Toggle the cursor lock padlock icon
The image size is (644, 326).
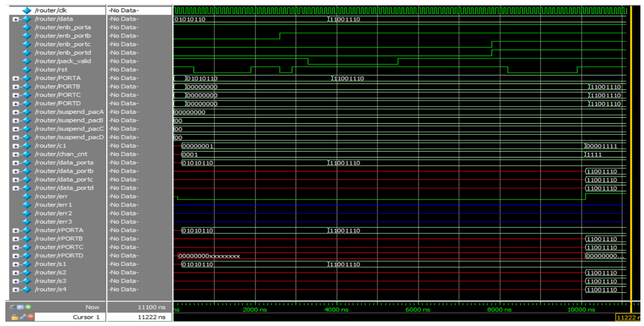point(15,317)
